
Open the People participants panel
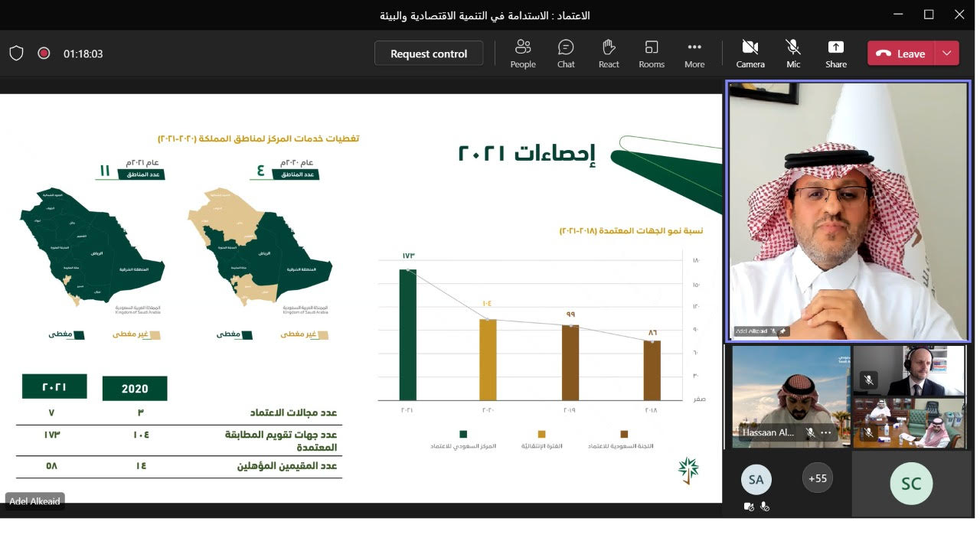523,54
